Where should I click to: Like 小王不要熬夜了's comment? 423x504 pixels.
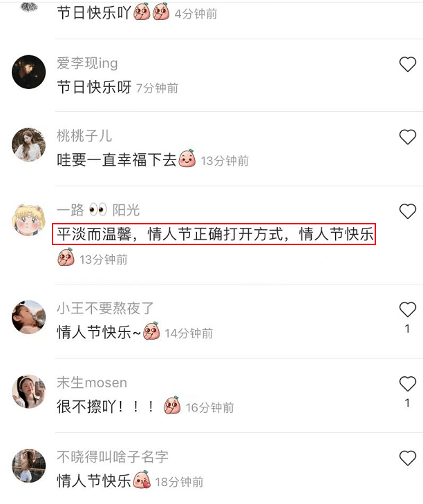(408, 309)
